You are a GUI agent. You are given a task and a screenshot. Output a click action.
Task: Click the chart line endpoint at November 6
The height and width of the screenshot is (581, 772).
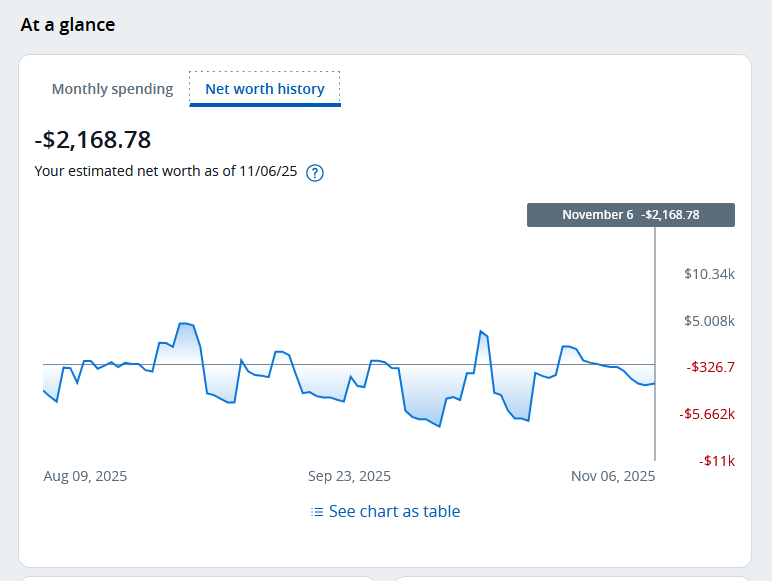click(654, 383)
